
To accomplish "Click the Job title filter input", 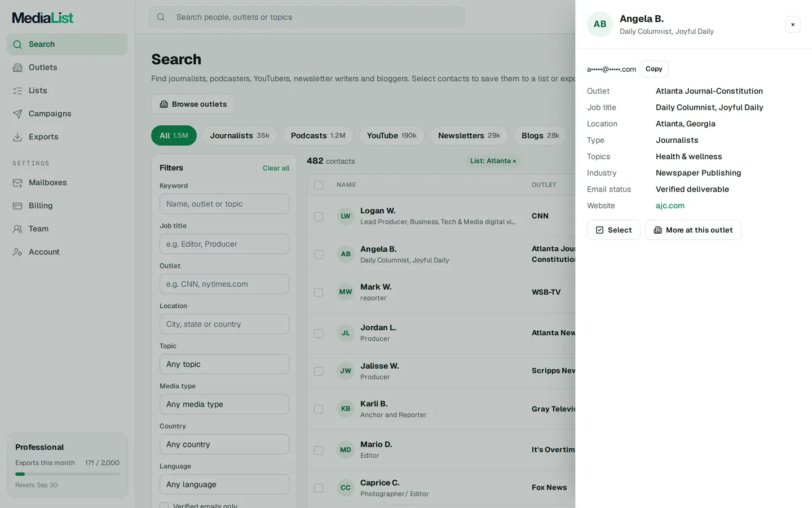I will (224, 244).
